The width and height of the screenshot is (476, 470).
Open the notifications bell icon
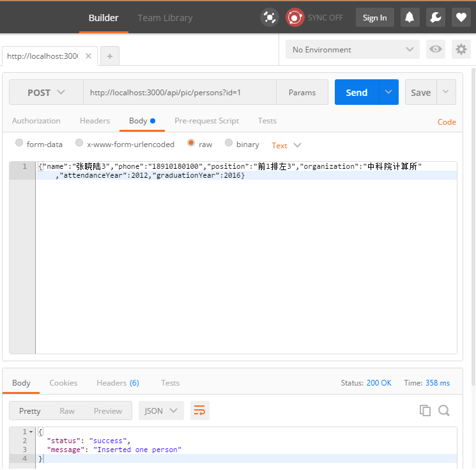410,17
